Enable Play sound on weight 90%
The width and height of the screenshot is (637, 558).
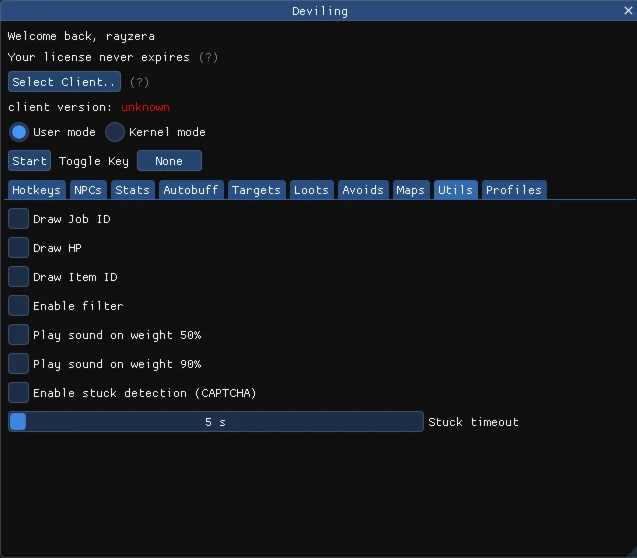[19, 364]
